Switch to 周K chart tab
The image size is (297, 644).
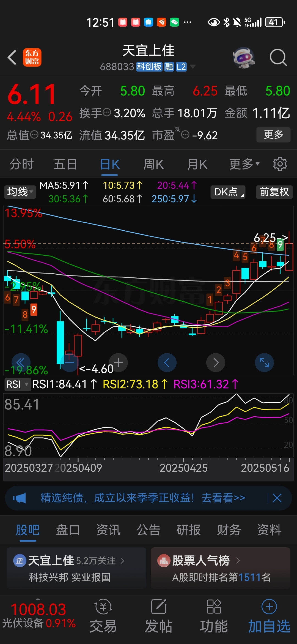click(x=153, y=164)
